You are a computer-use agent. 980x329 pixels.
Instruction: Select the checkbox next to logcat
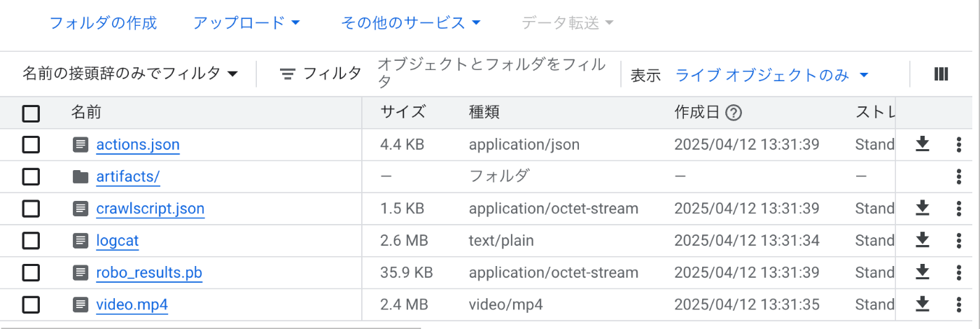click(x=31, y=241)
